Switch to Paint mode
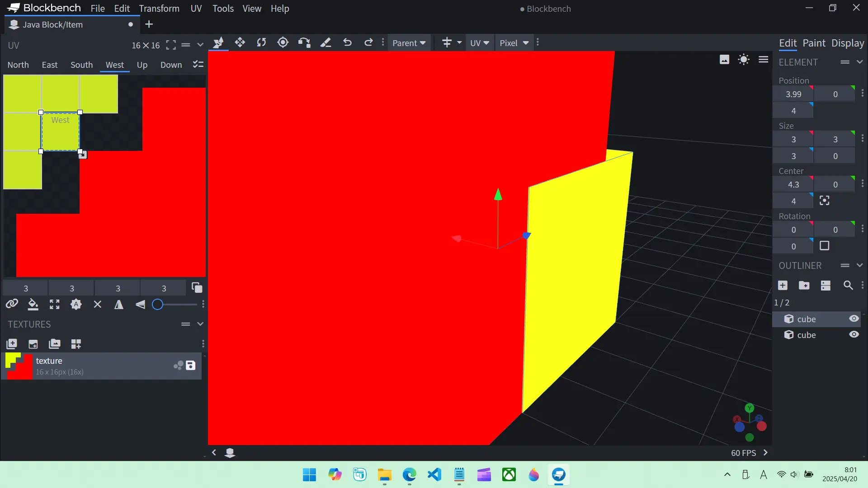 814,43
